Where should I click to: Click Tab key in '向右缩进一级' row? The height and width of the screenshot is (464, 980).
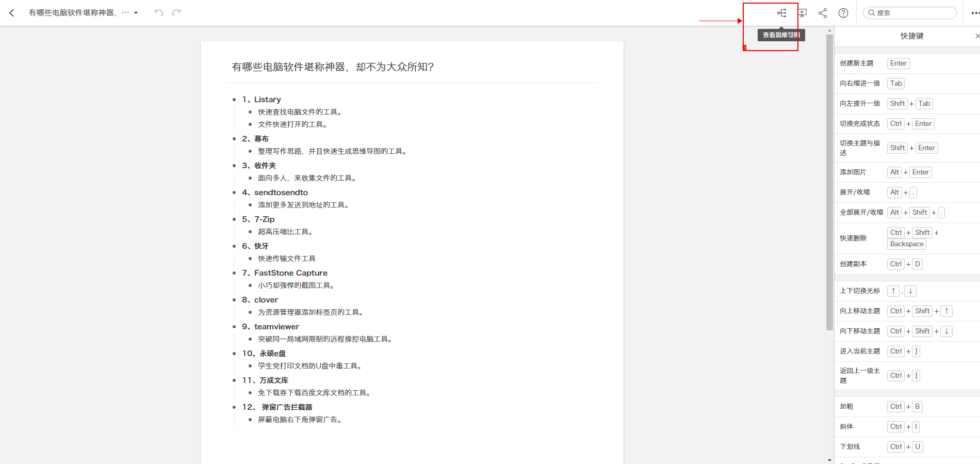point(896,84)
